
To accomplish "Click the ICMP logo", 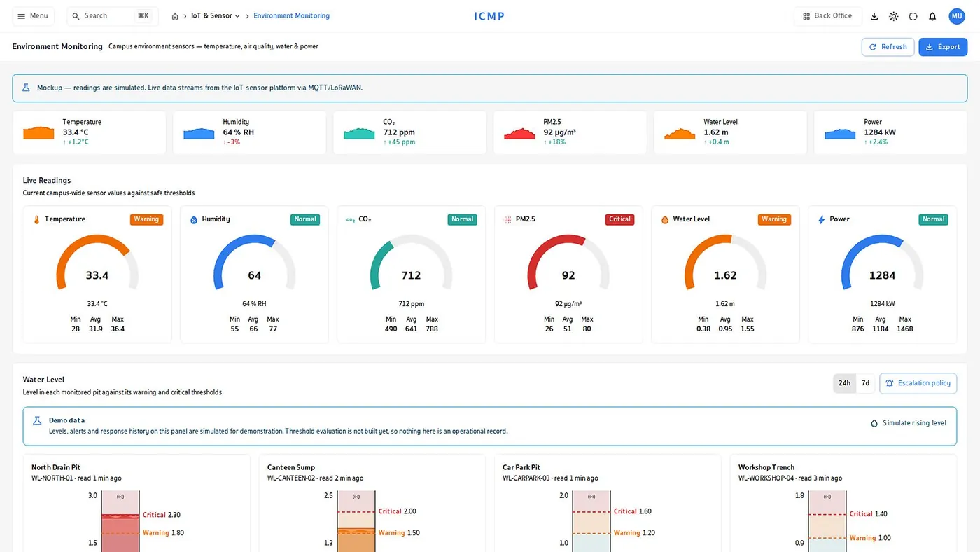I will [x=489, y=16].
